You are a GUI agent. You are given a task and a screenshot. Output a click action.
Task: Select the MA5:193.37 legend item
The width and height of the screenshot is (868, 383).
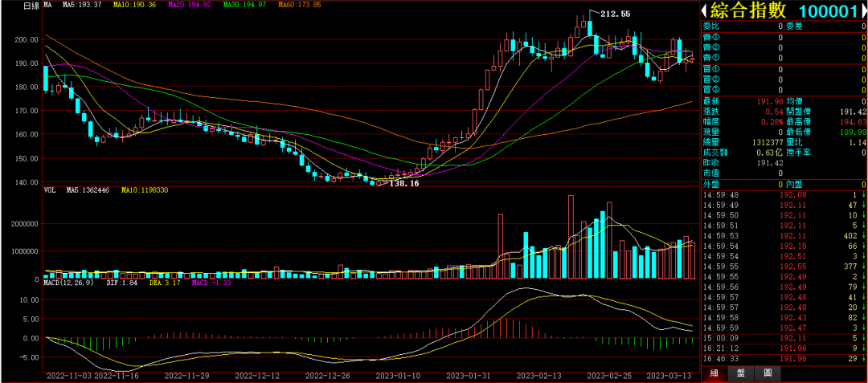pyautogui.click(x=83, y=6)
